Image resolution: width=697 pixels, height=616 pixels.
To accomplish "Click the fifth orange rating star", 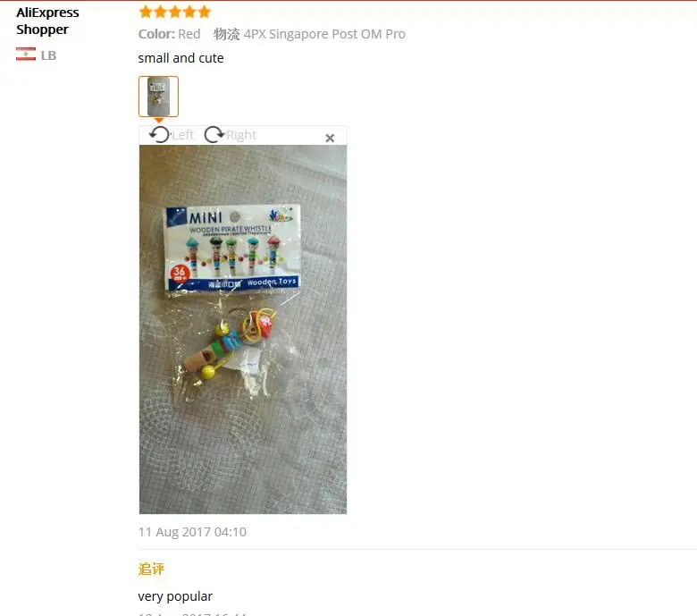I will [x=204, y=12].
